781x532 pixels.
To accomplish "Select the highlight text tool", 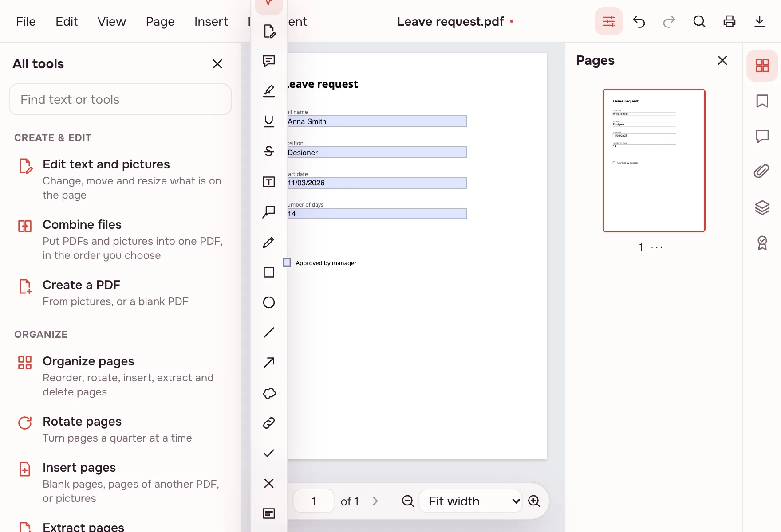I will point(269,91).
